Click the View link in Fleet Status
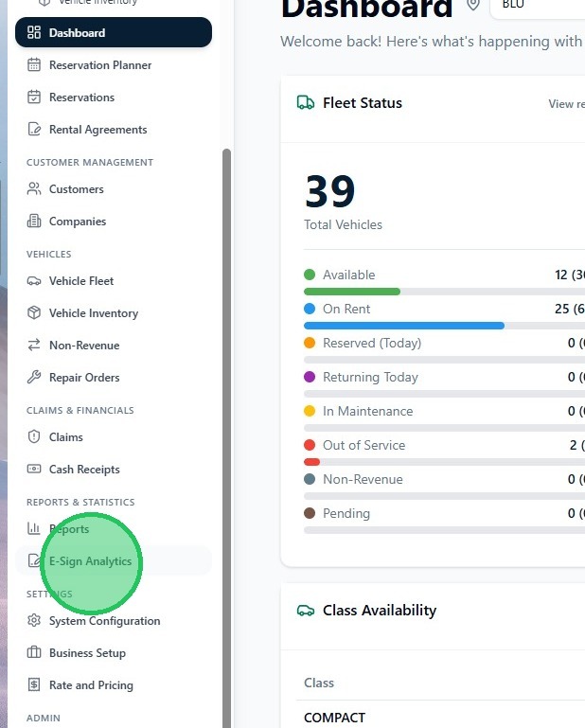 click(x=566, y=103)
